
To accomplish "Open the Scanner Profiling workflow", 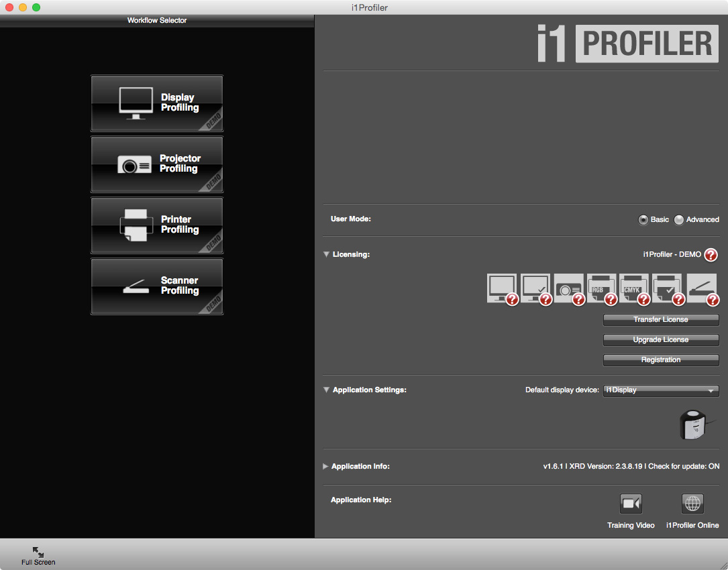I will [x=157, y=286].
